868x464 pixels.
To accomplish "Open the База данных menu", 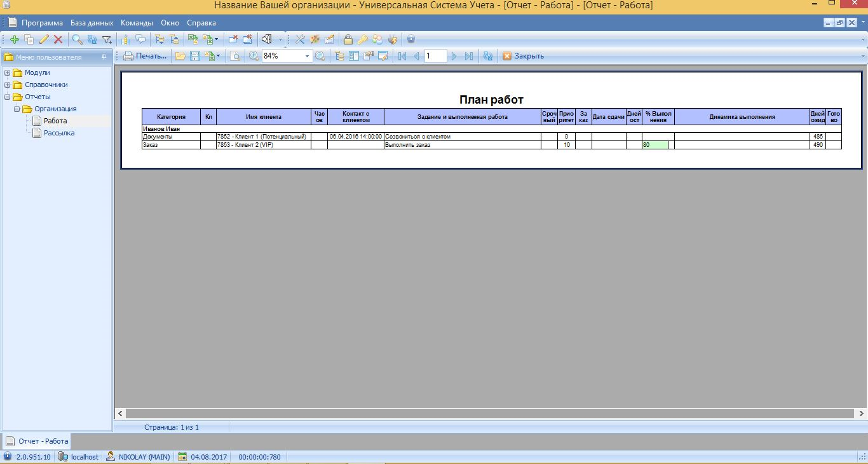I will coord(92,23).
